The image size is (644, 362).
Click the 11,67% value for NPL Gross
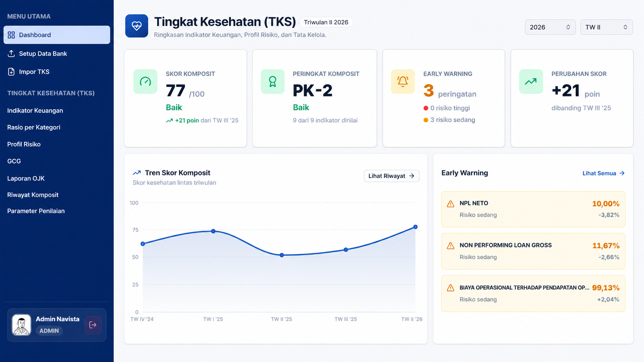click(605, 246)
